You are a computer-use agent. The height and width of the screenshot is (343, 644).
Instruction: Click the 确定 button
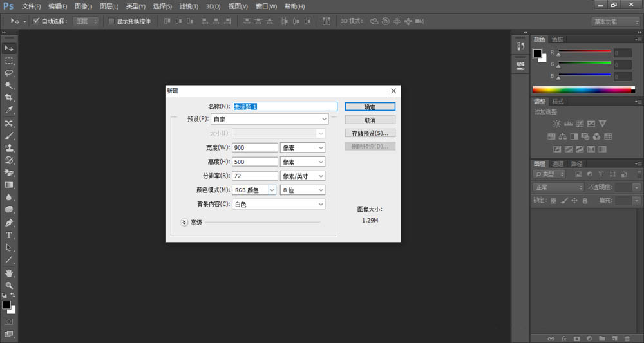370,107
